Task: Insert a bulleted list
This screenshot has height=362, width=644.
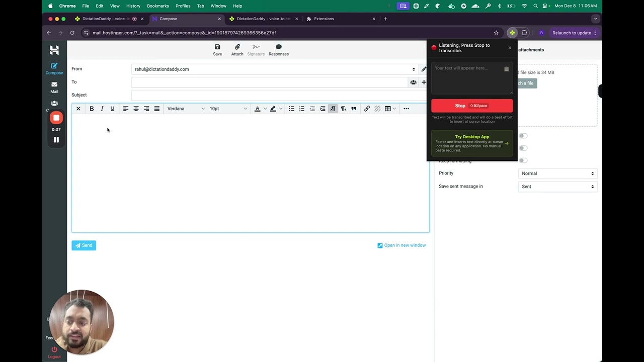Action: (x=291, y=109)
